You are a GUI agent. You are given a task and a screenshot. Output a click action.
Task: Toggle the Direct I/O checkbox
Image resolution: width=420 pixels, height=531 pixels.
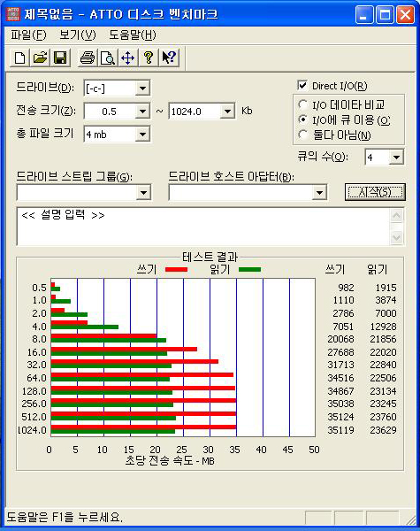(302, 85)
